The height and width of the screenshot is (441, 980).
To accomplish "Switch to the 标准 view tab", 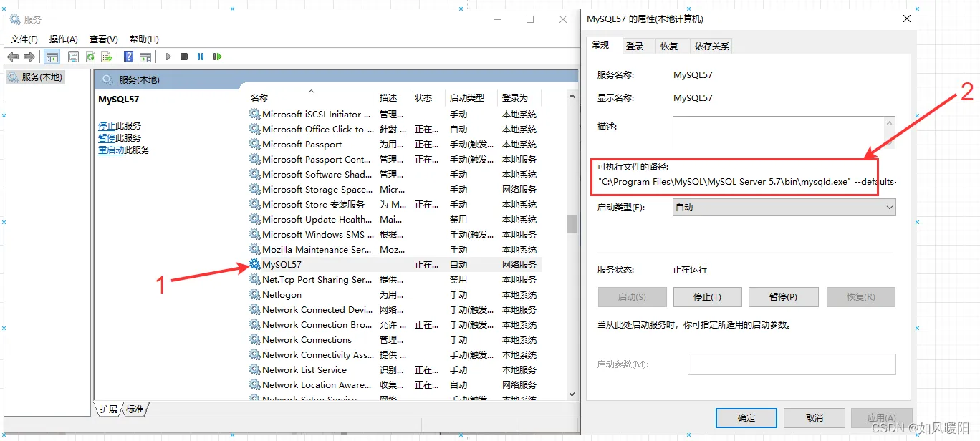I will click(x=135, y=409).
